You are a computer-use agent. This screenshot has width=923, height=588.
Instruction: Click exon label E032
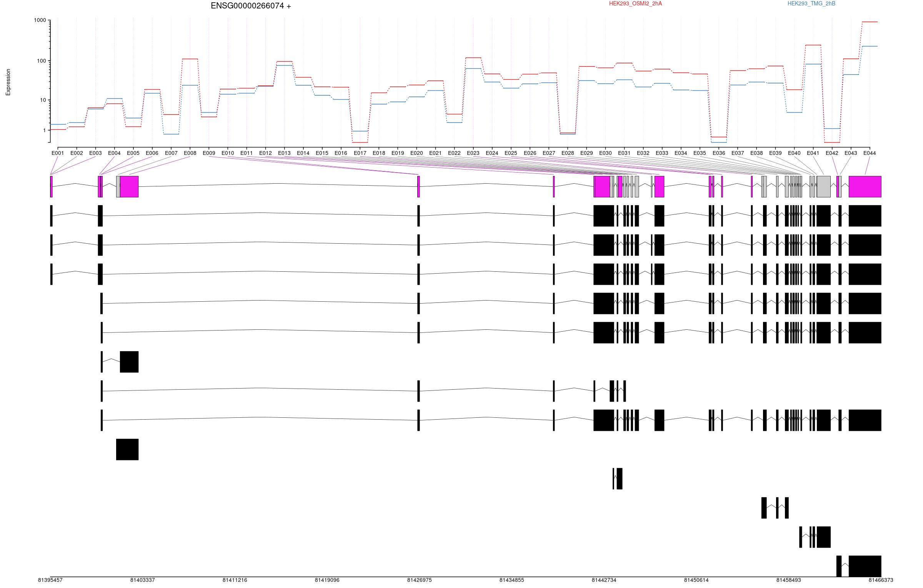click(x=643, y=153)
